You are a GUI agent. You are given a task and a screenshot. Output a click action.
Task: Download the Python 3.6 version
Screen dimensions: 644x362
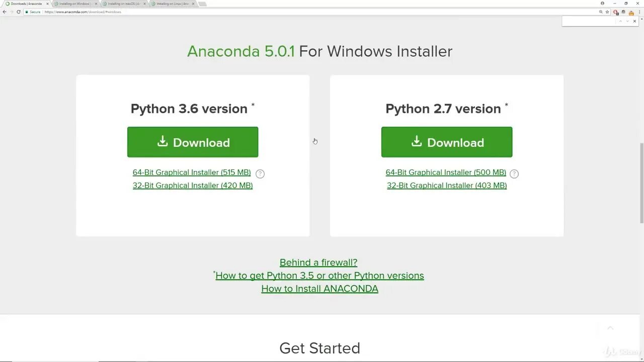193,142
